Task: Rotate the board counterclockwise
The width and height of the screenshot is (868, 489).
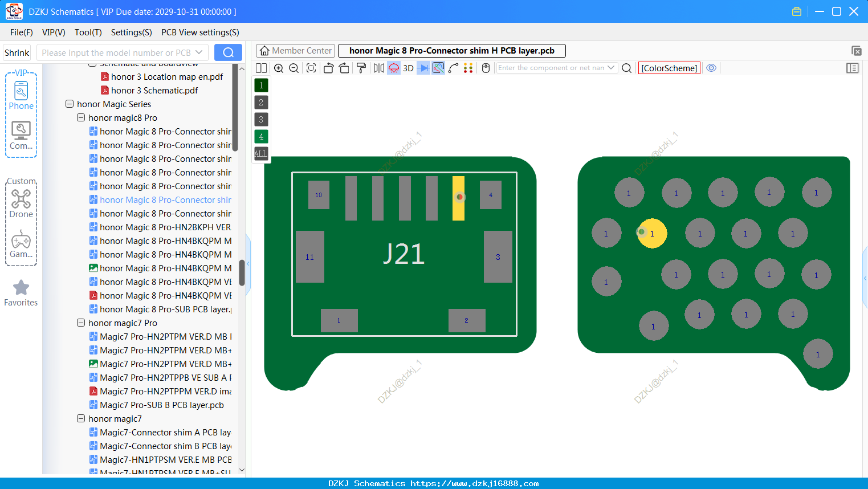Action: click(x=328, y=68)
